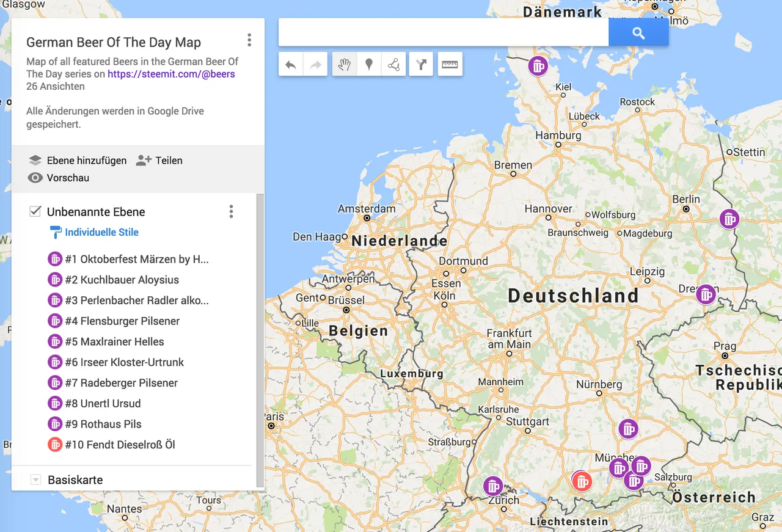The width and height of the screenshot is (782, 532).
Task: Select the draw line tool
Action: (x=393, y=65)
